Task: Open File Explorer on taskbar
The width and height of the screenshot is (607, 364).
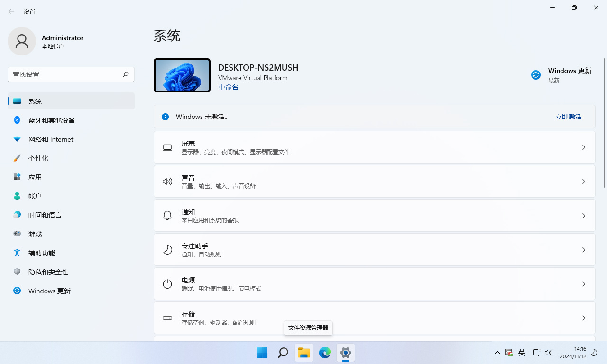Action: point(304,353)
